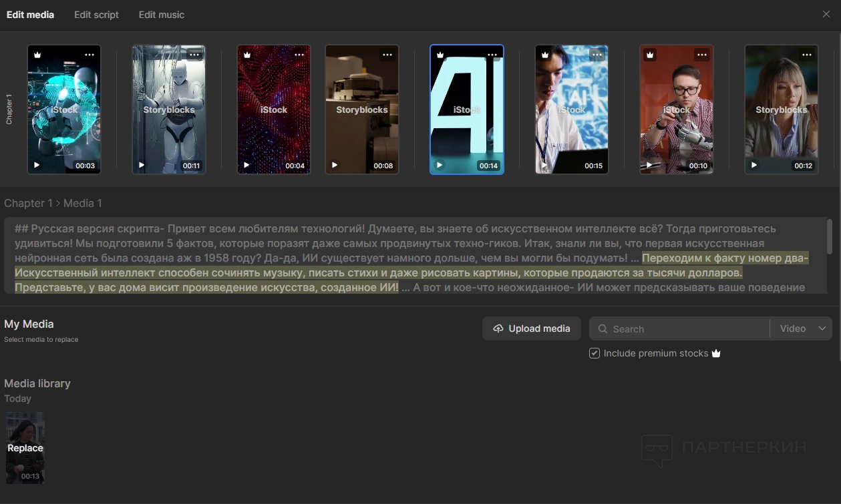Click premium crown on 00:03 clip
Screen dimensions: 841x504
37,55
